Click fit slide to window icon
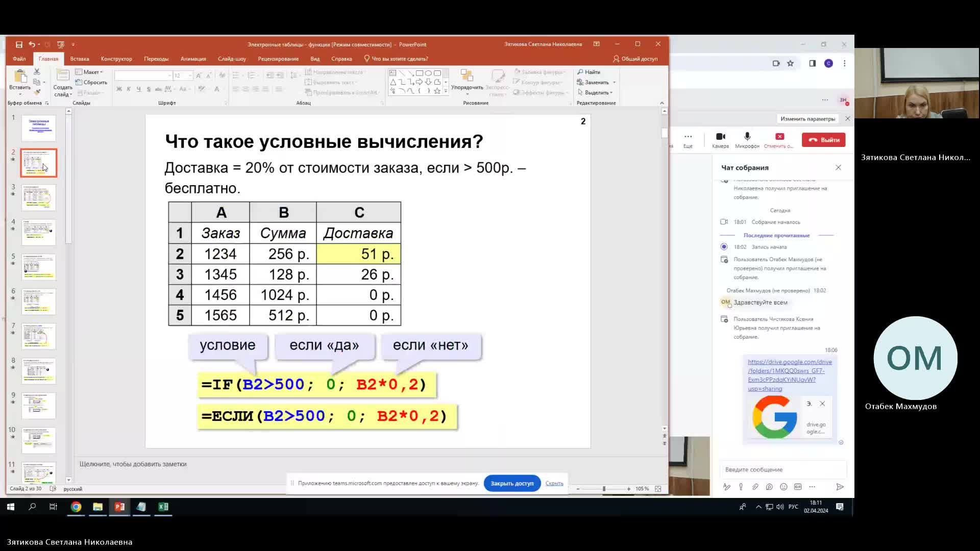 (x=658, y=489)
